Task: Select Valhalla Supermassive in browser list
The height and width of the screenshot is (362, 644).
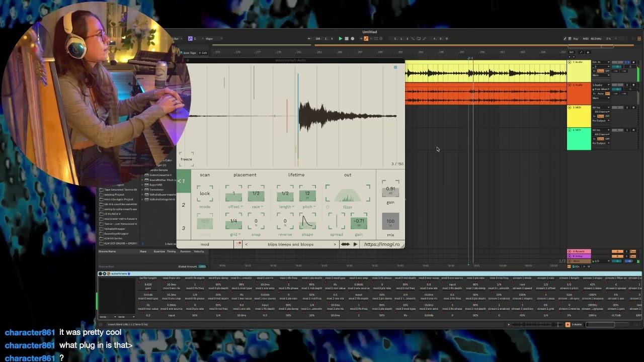Action: point(162,195)
